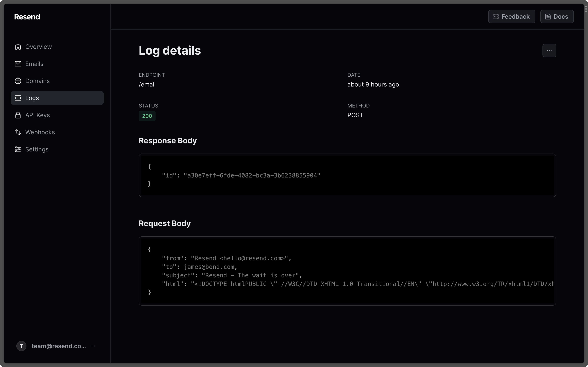Click the Webhooks arrows icon

18,132
